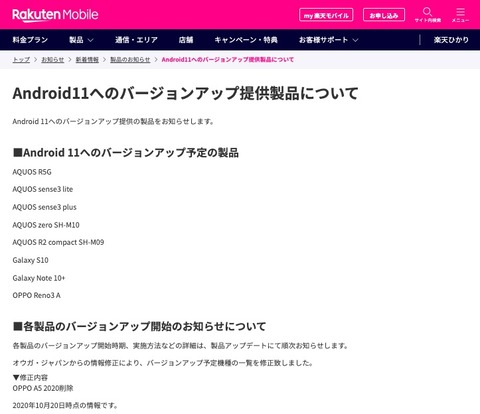Expand the 製品 dropdown chevron
The width and height of the screenshot is (480, 414).
tap(90, 40)
